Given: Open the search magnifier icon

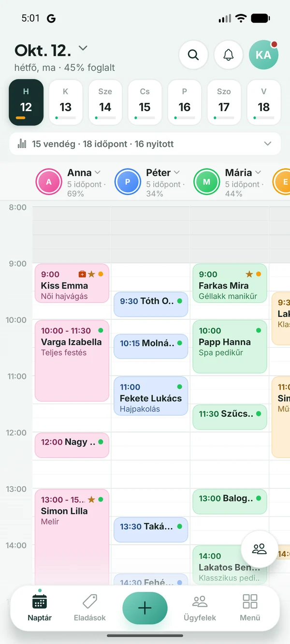Looking at the screenshot, I should 193,55.
